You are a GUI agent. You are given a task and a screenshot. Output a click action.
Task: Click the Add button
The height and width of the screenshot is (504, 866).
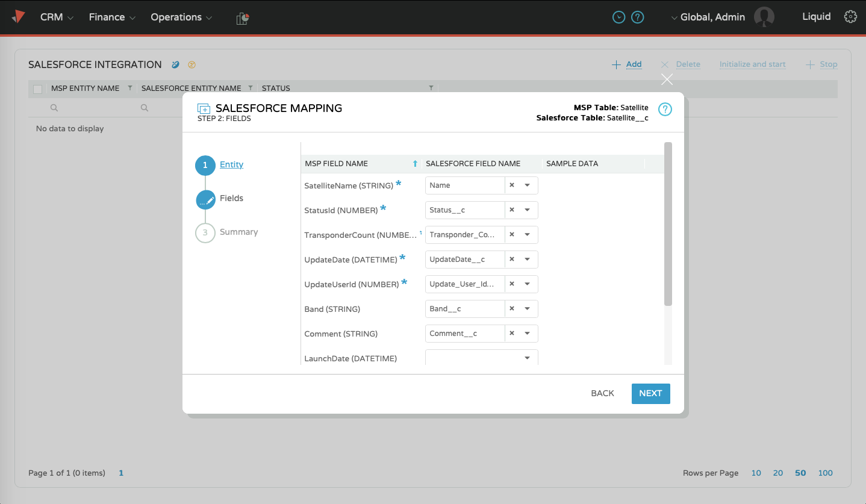(x=627, y=64)
